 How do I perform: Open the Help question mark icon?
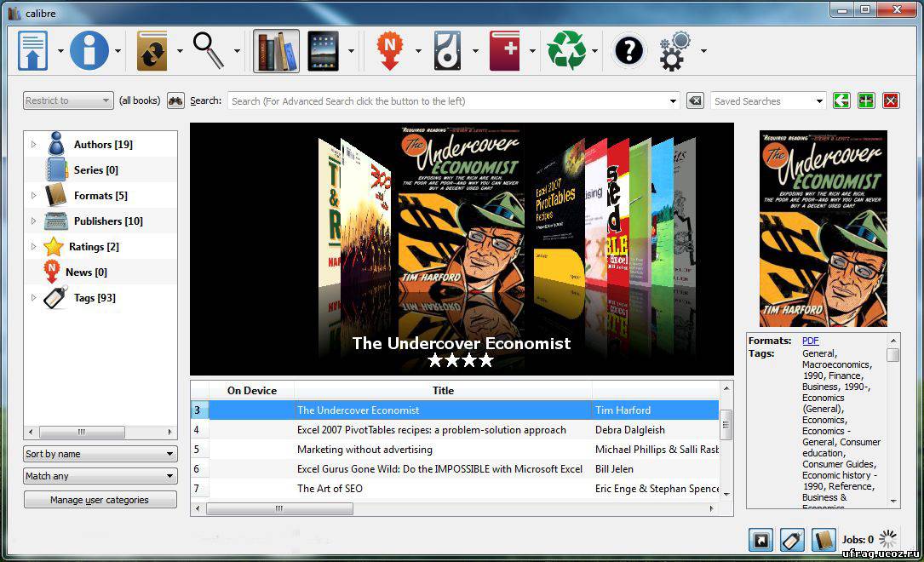(628, 51)
